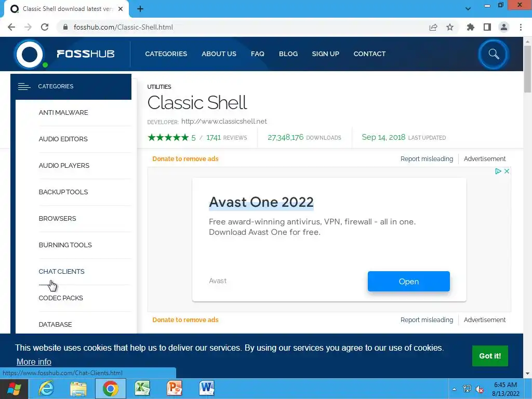532x399 pixels.
Task: Close the ad with X icon
Action: (x=507, y=171)
